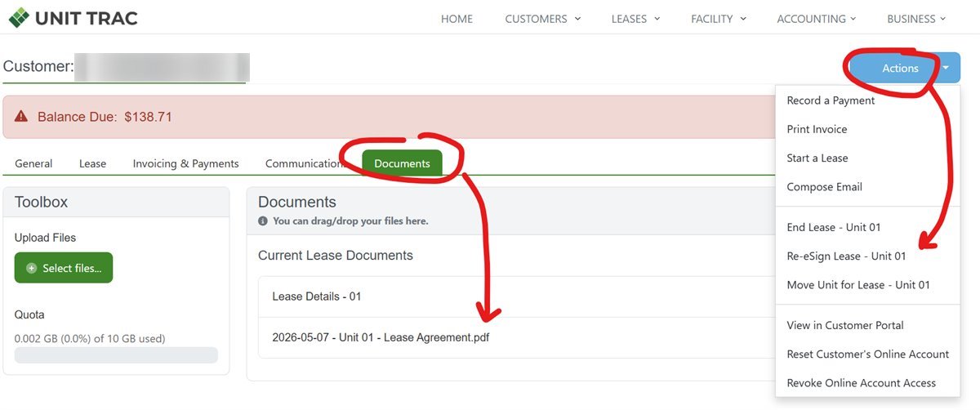Click the Quota label
980x410 pixels.
29,314
